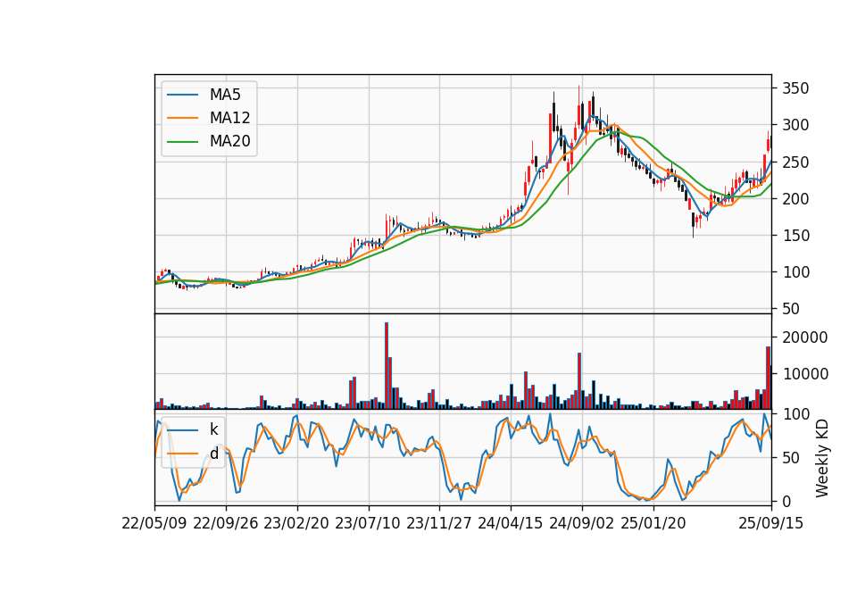Click the tallest volume bar above 20000
The image size is (857, 616).
pos(387,366)
